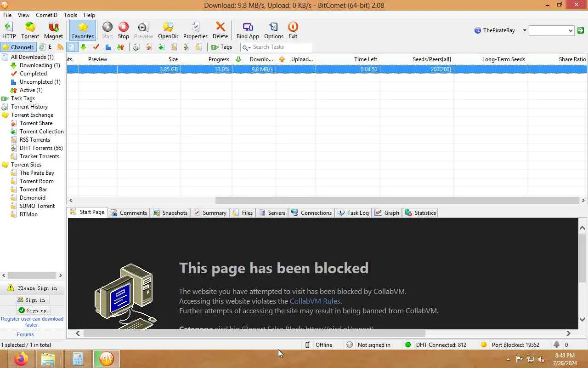Open the Tools menu
The width and height of the screenshot is (588, 368).
tap(70, 15)
